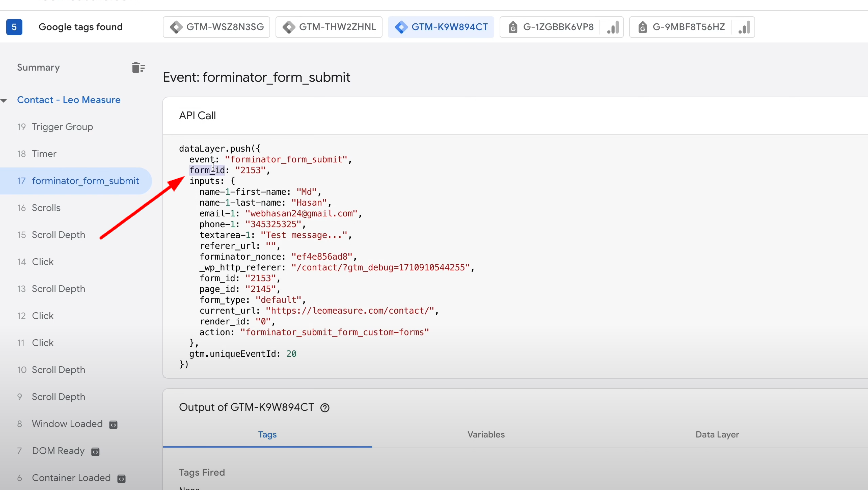Click the blue 5 tags-found badge

14,27
